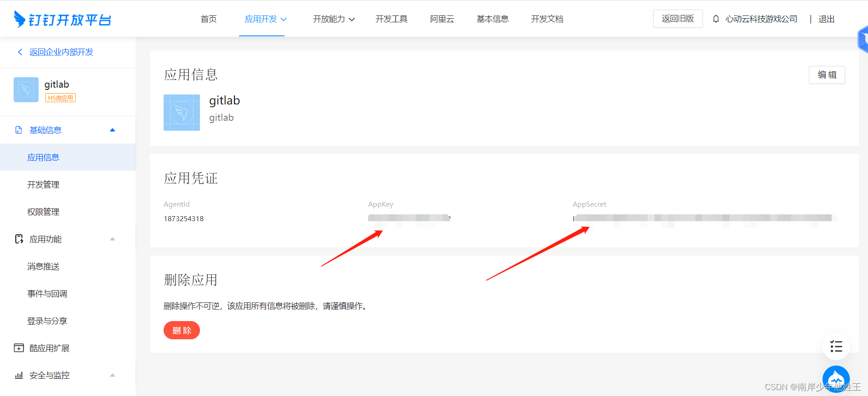
Task: Click the H5微应用 tag label
Action: pyautogui.click(x=60, y=98)
